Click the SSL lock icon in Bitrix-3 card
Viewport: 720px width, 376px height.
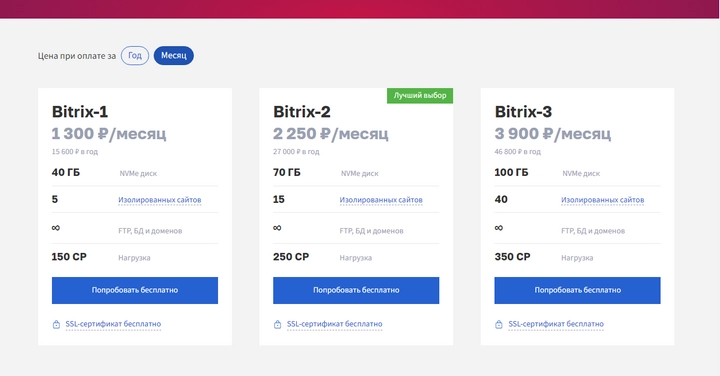click(x=499, y=325)
